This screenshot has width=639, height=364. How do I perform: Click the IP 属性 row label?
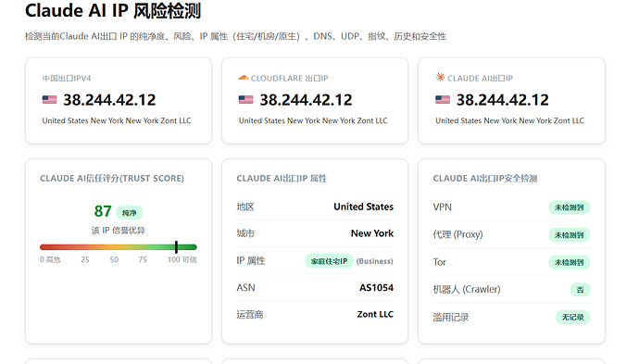[x=251, y=261]
